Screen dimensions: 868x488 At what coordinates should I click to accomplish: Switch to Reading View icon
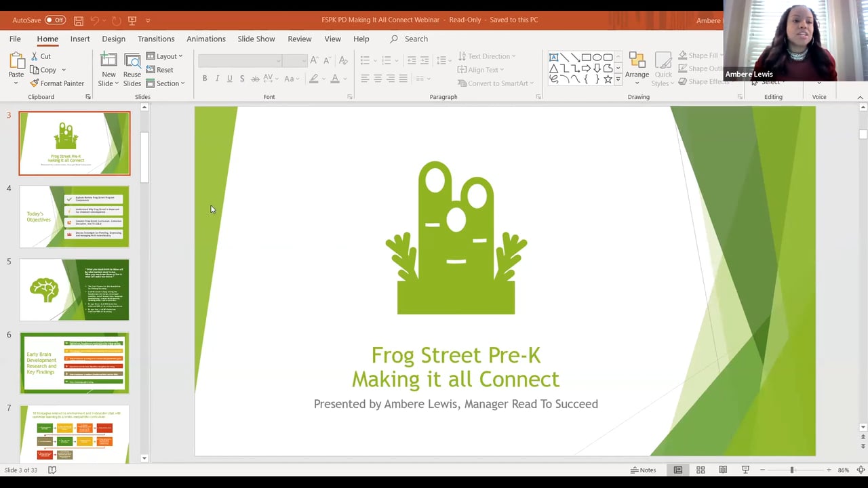723,470
